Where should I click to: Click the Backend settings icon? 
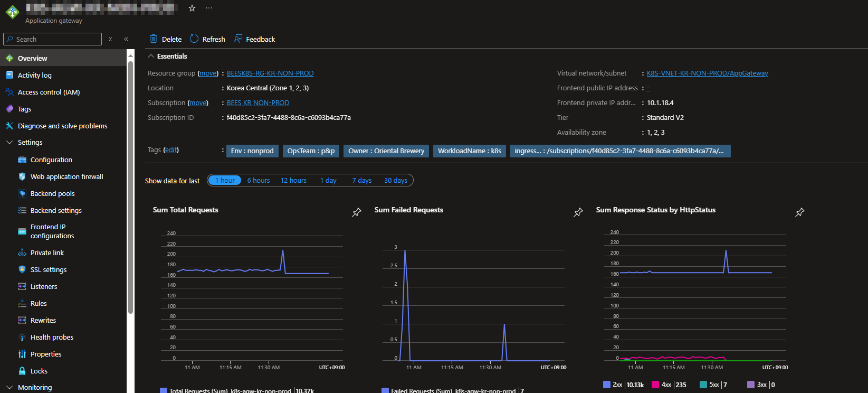click(22, 210)
